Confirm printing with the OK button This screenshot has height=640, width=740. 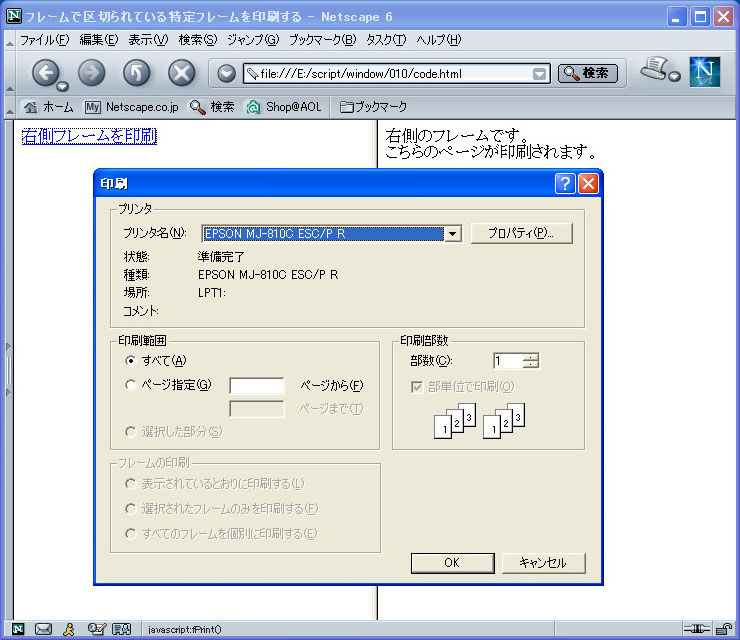(453, 563)
